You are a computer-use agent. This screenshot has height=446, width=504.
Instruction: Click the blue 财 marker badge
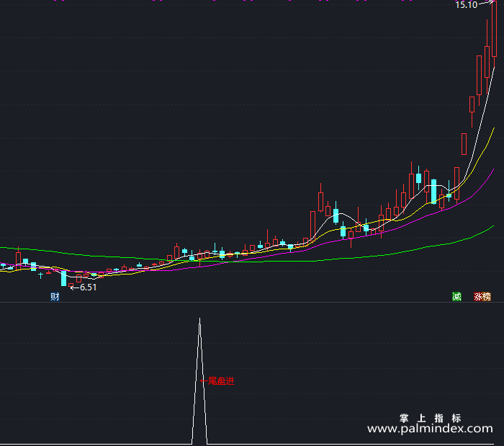coord(55,296)
